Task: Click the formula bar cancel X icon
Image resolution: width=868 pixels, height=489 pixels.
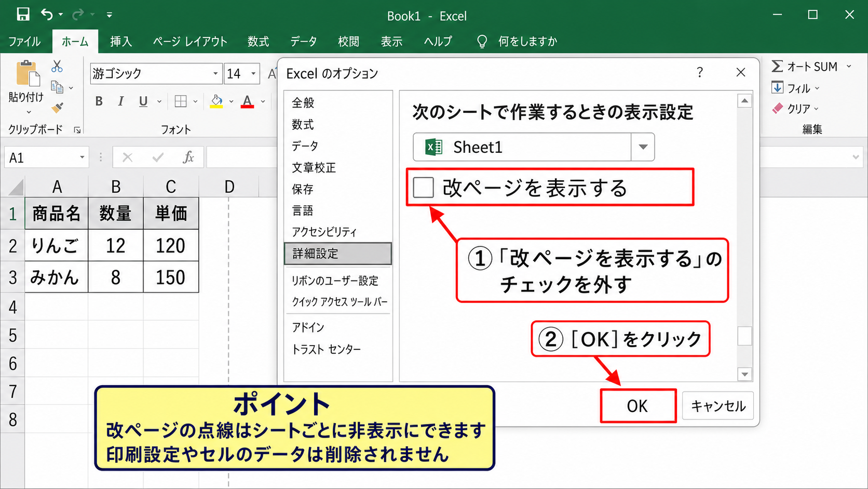Action: [x=127, y=157]
